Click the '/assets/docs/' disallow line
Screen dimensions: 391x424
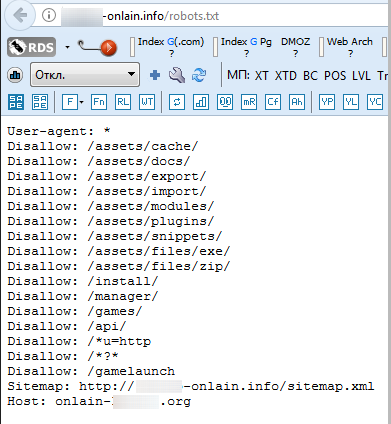99,161
